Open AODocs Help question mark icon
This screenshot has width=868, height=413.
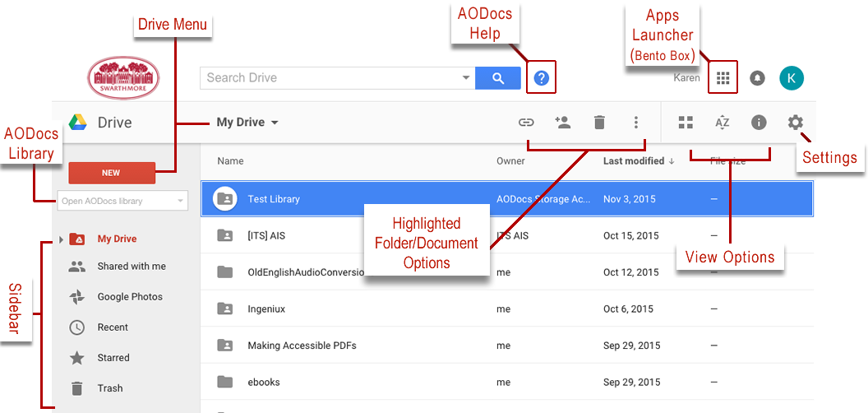click(541, 78)
